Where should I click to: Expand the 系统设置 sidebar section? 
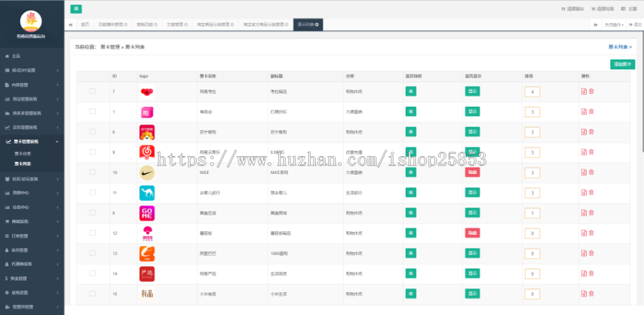(31, 292)
